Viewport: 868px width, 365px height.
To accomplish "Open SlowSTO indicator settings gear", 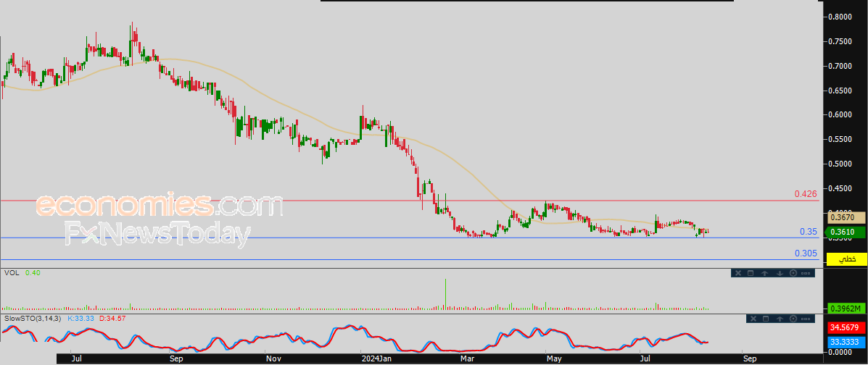I will coord(793,319).
